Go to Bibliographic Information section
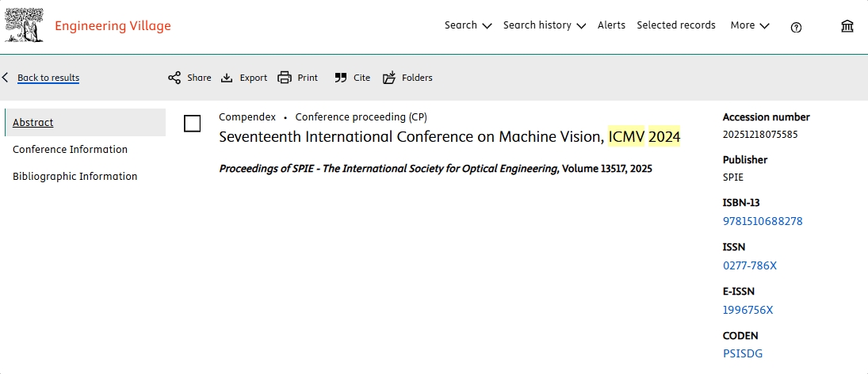The height and width of the screenshot is (374, 868). (75, 177)
